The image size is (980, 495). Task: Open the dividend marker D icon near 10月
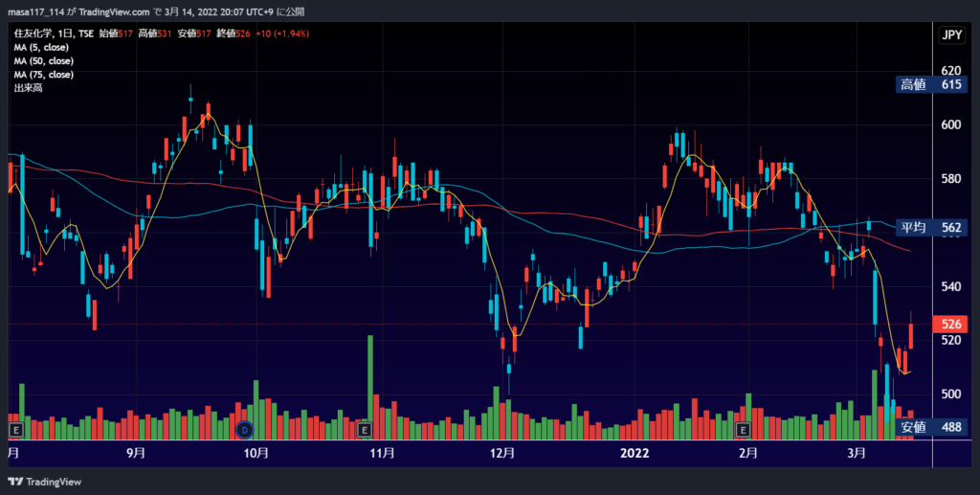pos(244,429)
